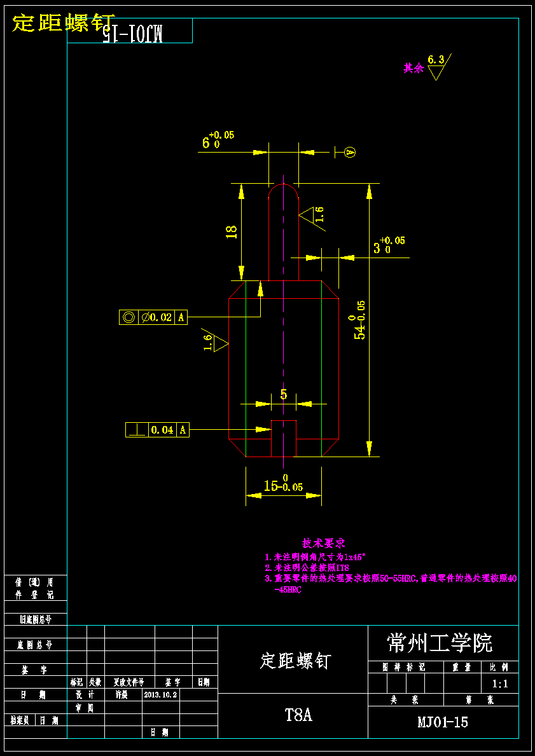
Task: Click the 3 +0.05 dimension text
Action: 390,245
